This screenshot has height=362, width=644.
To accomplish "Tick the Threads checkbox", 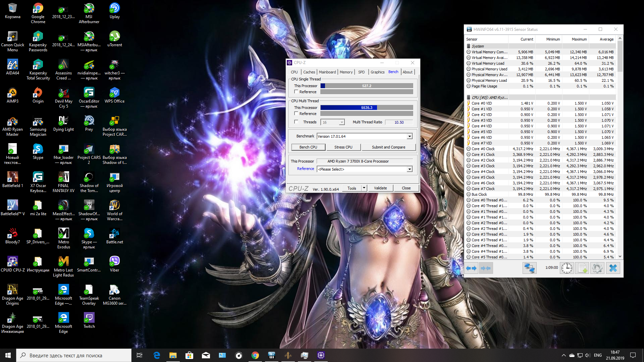I will tap(296, 122).
